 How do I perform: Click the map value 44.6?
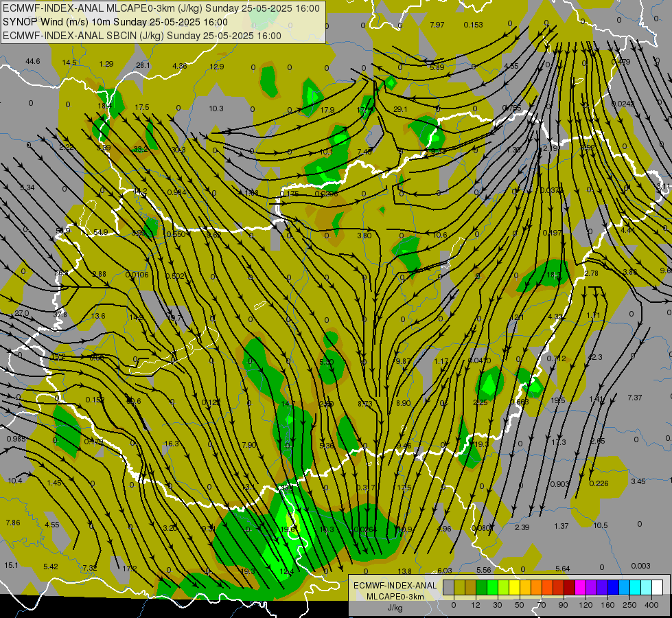(x=33, y=61)
